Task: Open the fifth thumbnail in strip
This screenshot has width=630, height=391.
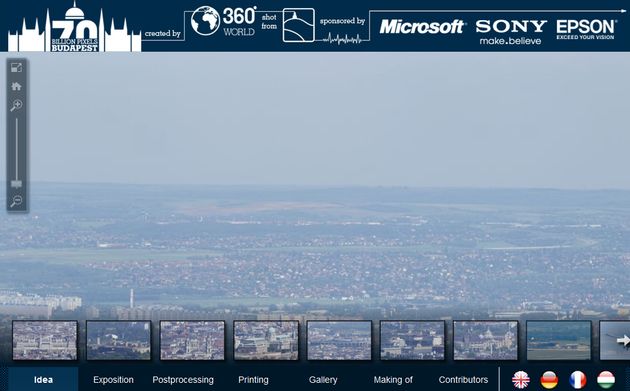Action: (x=339, y=340)
